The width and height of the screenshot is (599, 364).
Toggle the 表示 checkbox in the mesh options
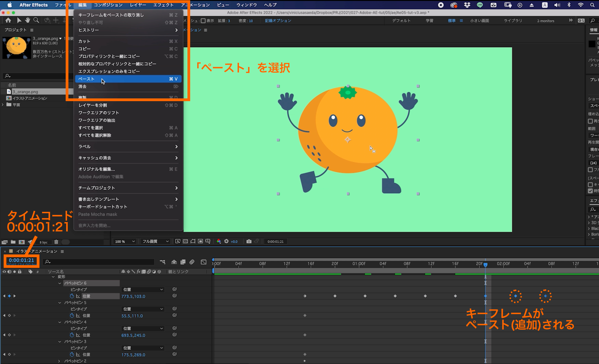coord(203,21)
